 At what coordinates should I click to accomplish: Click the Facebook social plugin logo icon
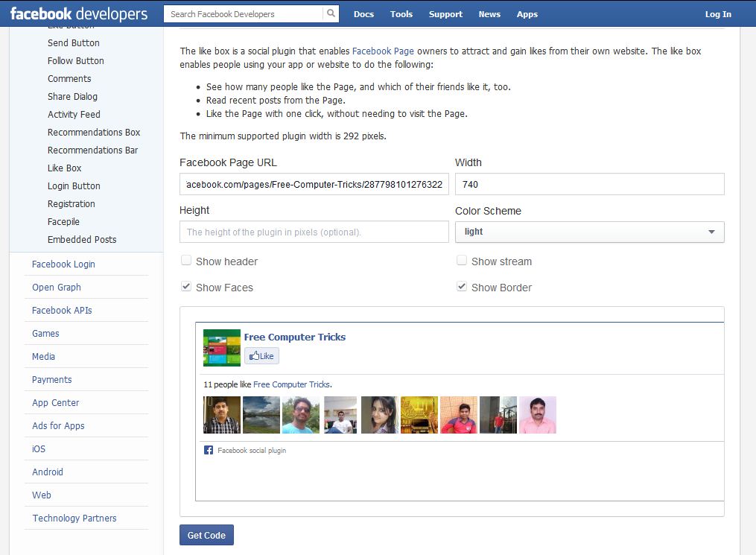click(209, 450)
